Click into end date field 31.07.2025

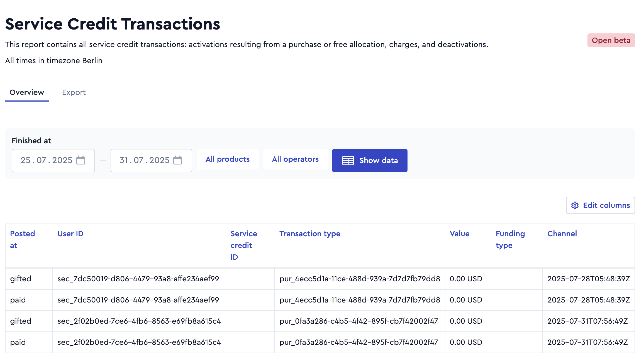[151, 161]
